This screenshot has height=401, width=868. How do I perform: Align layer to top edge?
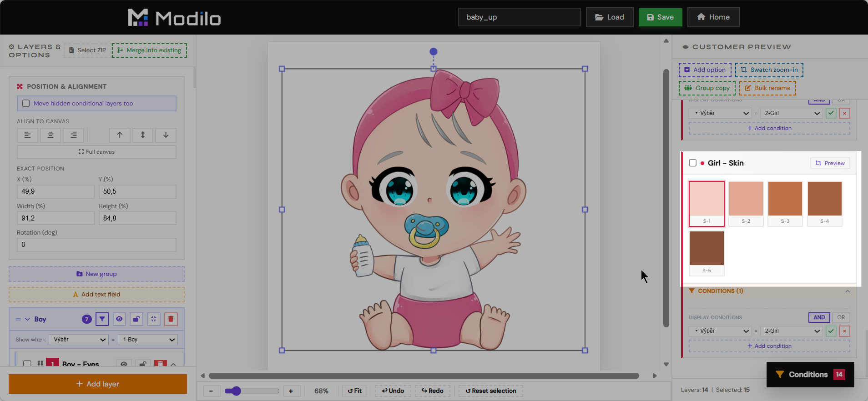pos(120,135)
